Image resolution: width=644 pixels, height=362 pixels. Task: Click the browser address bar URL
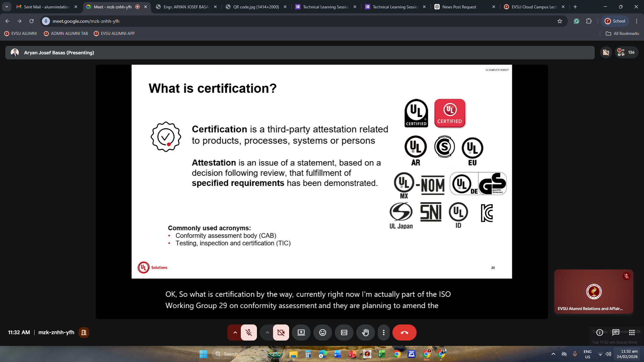pos(86,21)
